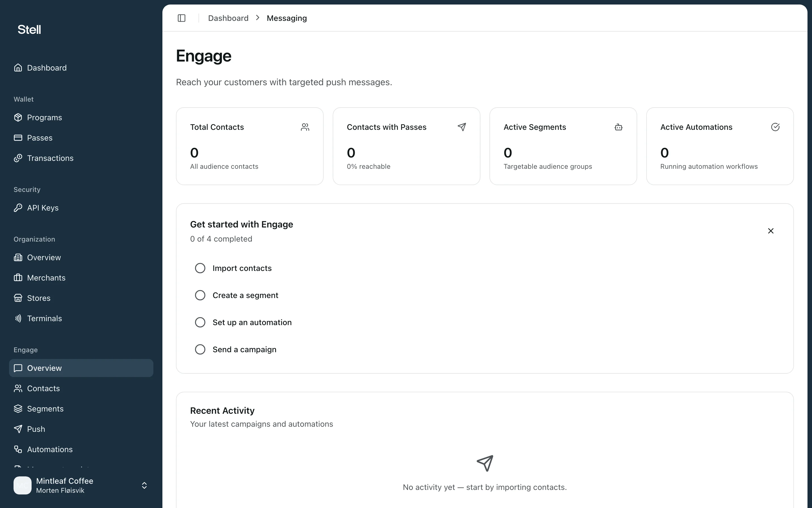This screenshot has width=812, height=508.
Task: Click the Send a campaign label
Action: click(244, 349)
